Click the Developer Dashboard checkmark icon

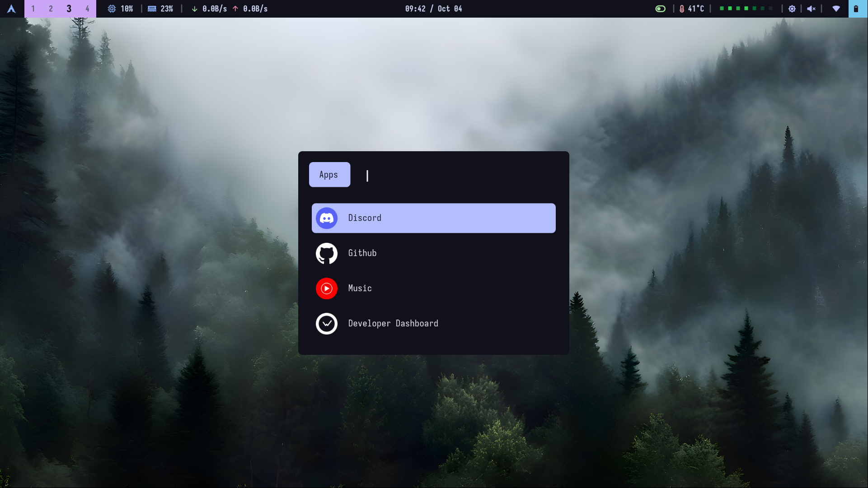326,324
